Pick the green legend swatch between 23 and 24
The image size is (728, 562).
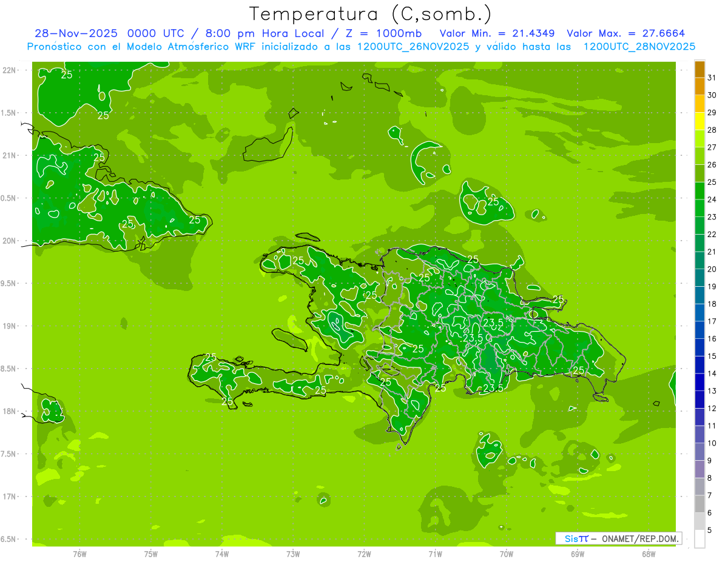[x=699, y=209]
